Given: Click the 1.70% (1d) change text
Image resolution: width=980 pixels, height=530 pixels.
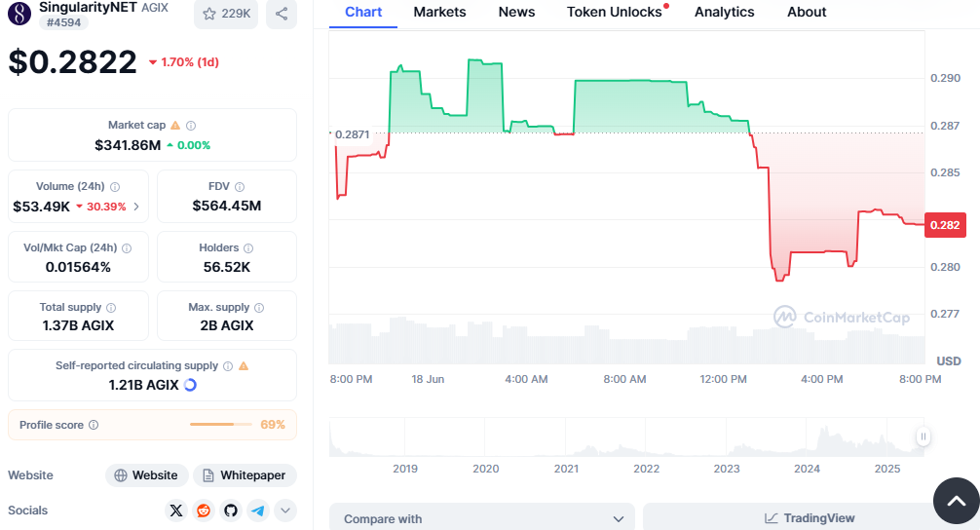Looking at the screenshot, I should pyautogui.click(x=190, y=62).
